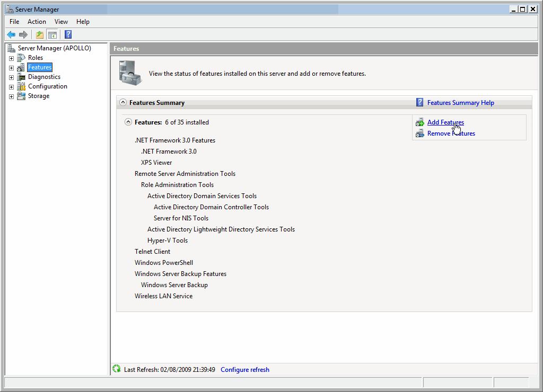Click the Remove Features icon
This screenshot has height=392, width=543.
pyautogui.click(x=420, y=133)
